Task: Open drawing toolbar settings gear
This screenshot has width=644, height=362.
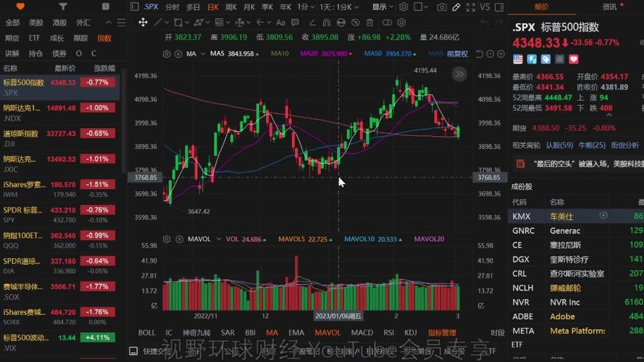Action: 402,22
